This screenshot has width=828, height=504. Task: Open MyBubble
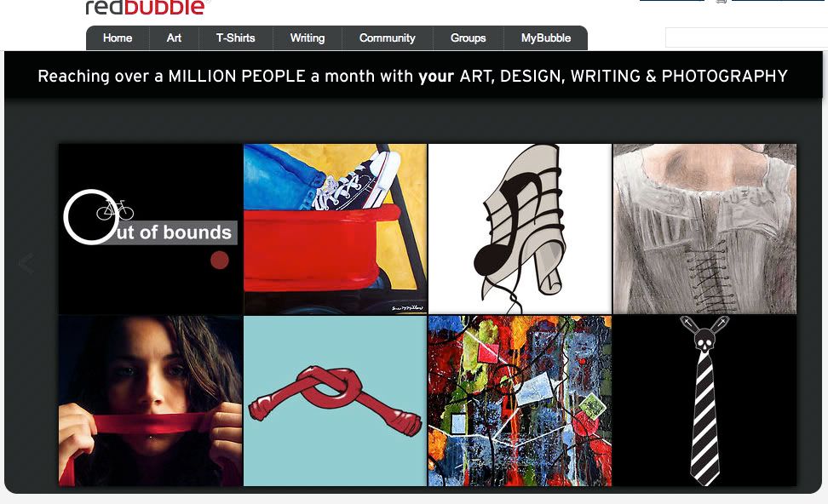point(545,38)
